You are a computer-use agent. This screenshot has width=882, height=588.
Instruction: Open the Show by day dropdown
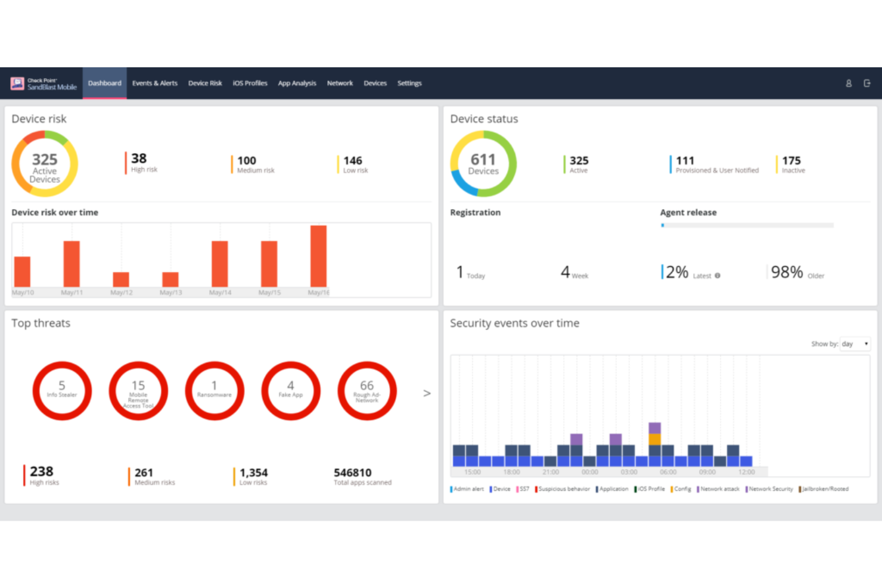coord(855,344)
